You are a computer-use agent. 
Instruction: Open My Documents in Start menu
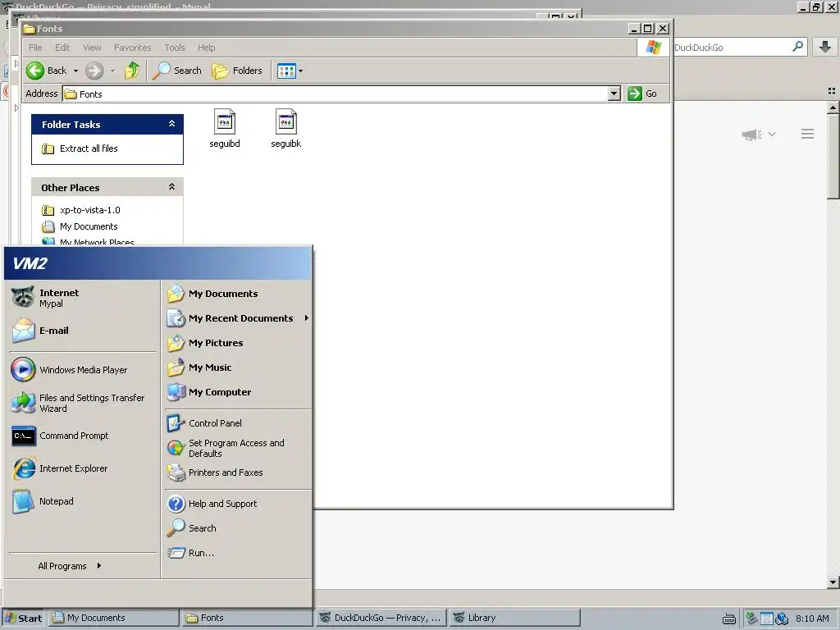coord(238,294)
